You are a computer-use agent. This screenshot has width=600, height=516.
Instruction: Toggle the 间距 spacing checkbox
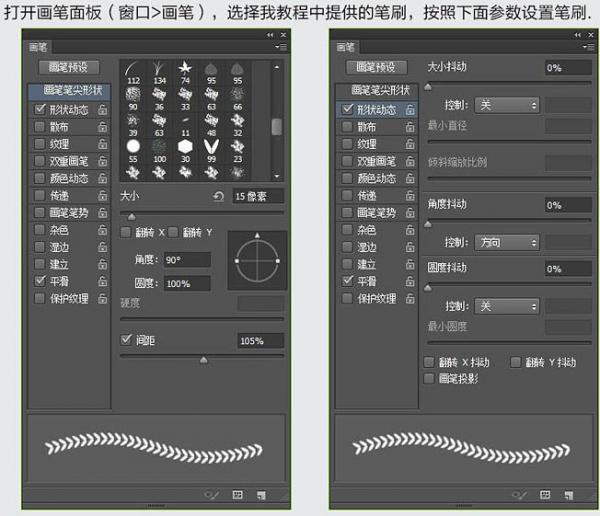(x=126, y=340)
